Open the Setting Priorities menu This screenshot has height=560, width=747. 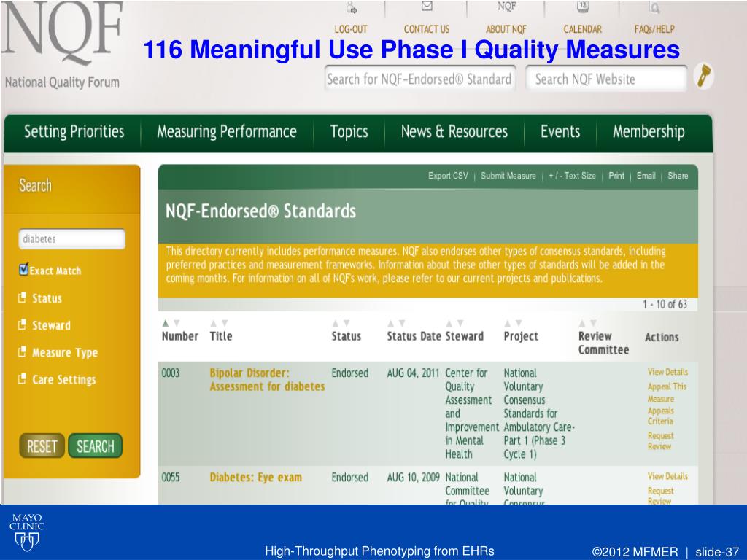click(74, 131)
